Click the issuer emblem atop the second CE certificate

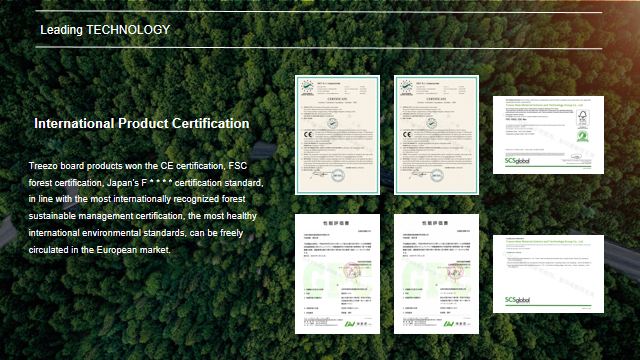tap(406, 88)
